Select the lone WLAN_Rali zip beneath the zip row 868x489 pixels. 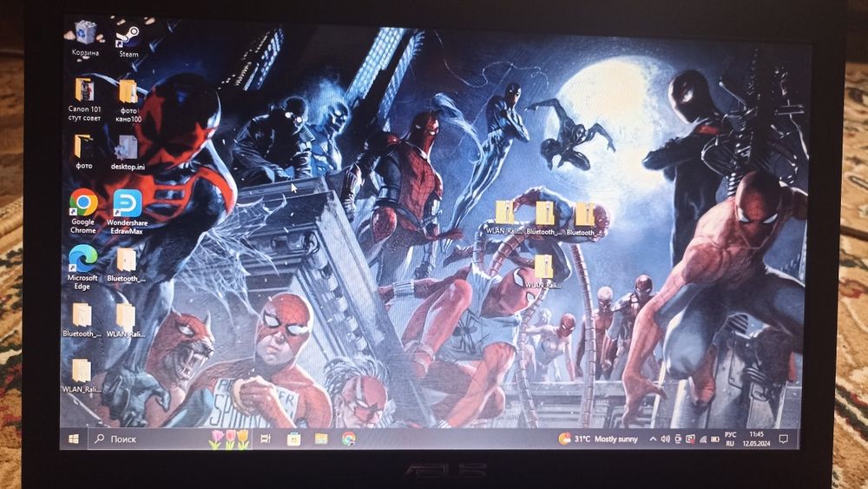pos(543,271)
